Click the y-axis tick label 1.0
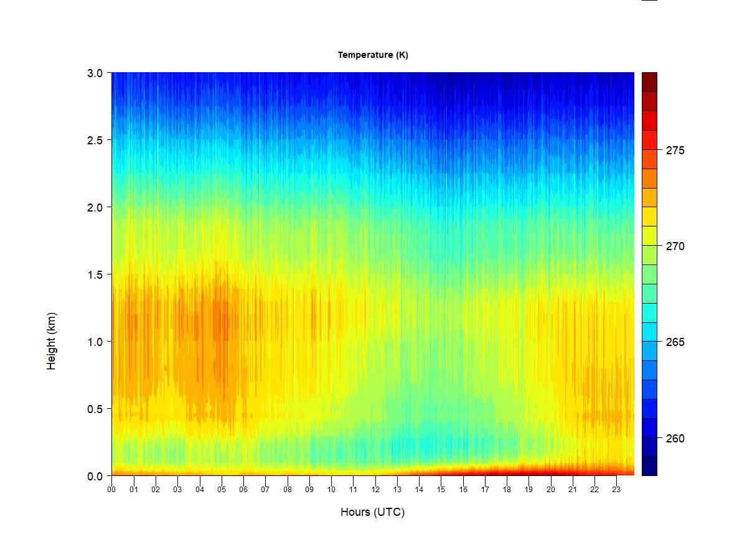Screen dimensions: 747x560 click(95, 342)
